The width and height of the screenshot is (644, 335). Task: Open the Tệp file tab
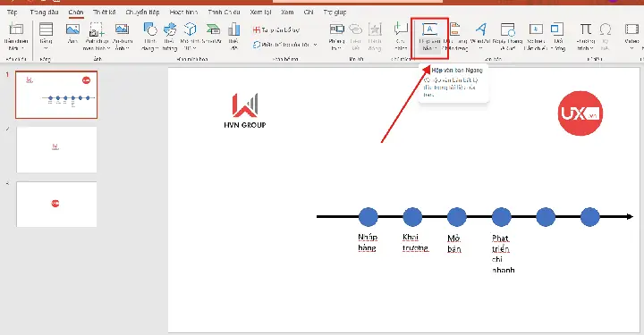[x=13, y=13]
